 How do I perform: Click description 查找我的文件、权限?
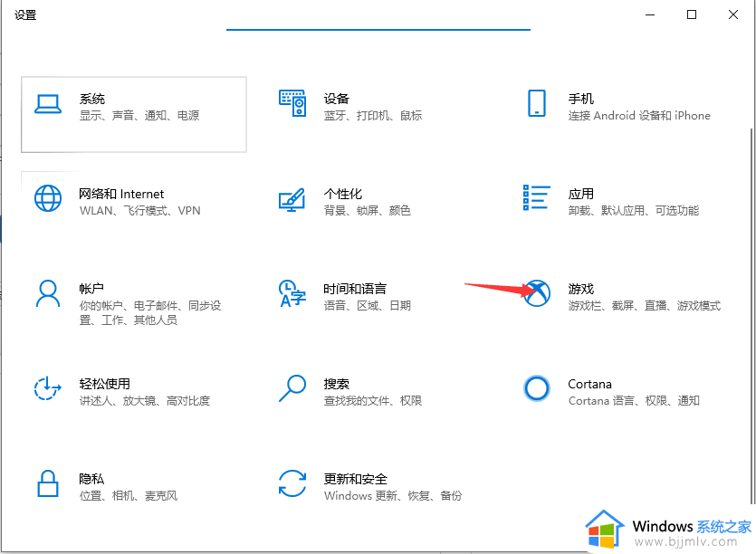[x=373, y=401]
